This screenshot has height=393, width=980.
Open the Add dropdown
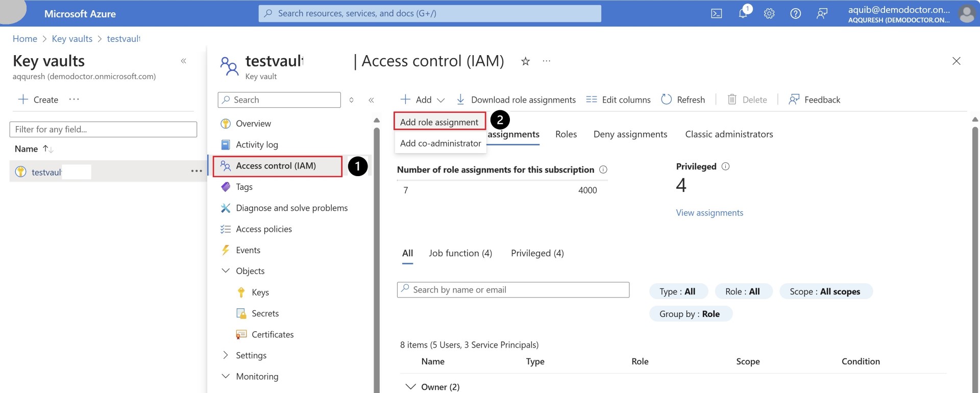tap(423, 100)
